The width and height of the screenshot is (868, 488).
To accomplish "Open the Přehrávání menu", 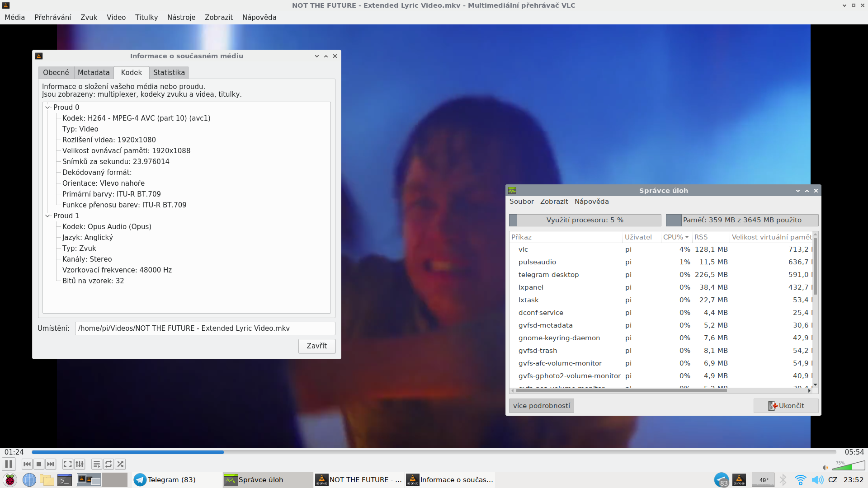I will tap(53, 17).
